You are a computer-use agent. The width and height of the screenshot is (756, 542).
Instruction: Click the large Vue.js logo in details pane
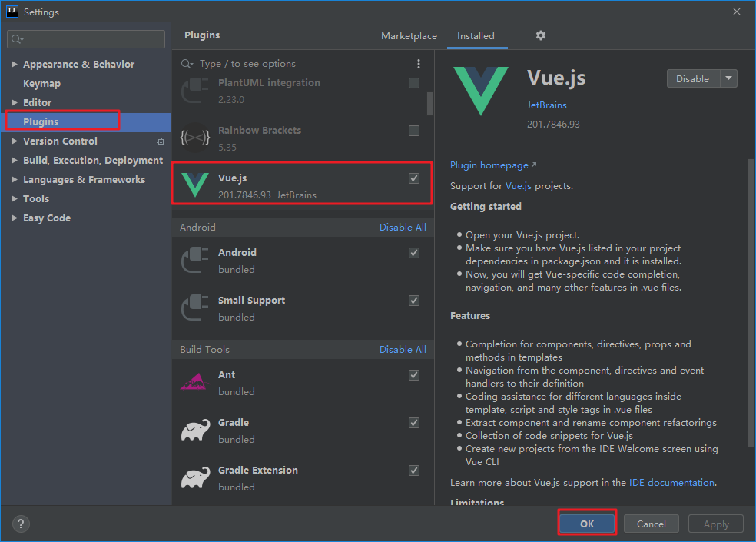tap(481, 91)
